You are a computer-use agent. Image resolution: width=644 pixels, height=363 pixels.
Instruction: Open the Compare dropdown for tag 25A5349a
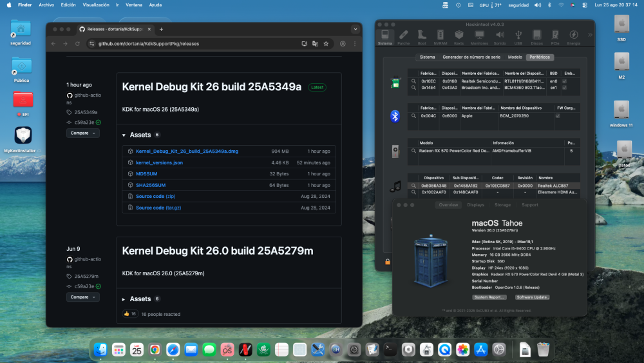pos(82,133)
